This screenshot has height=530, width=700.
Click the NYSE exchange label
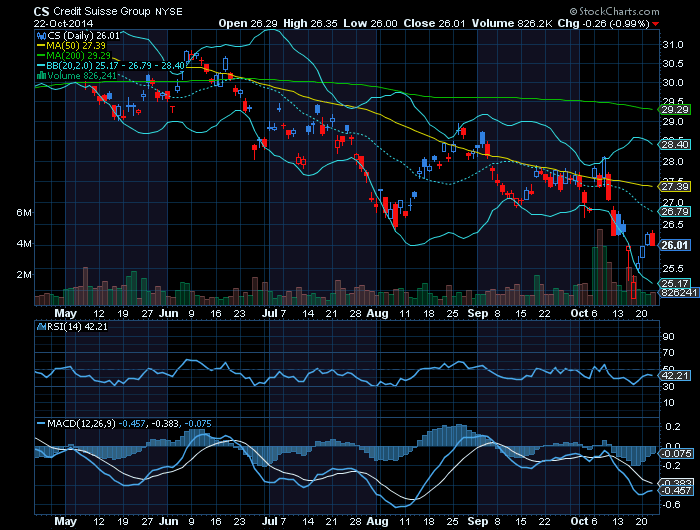click(x=169, y=12)
